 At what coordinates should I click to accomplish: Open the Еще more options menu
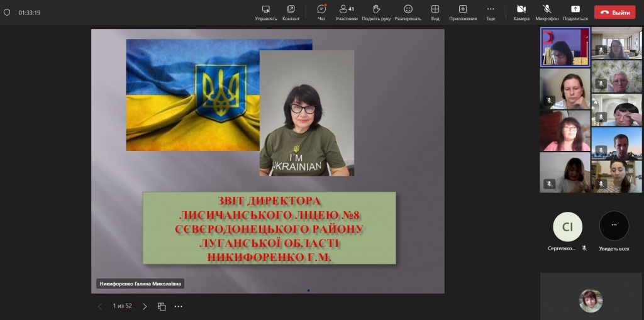(x=491, y=13)
